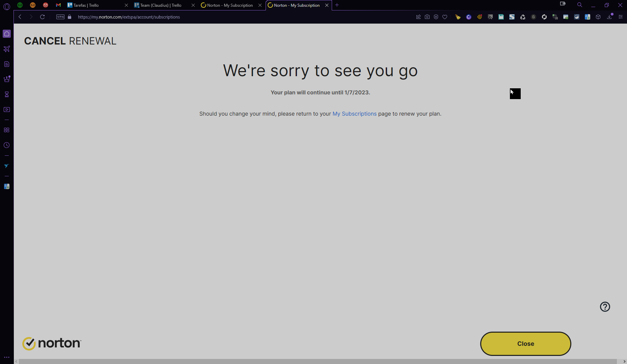Open the help question mark icon
Viewport: 627px width, 364px height.
pyautogui.click(x=605, y=307)
